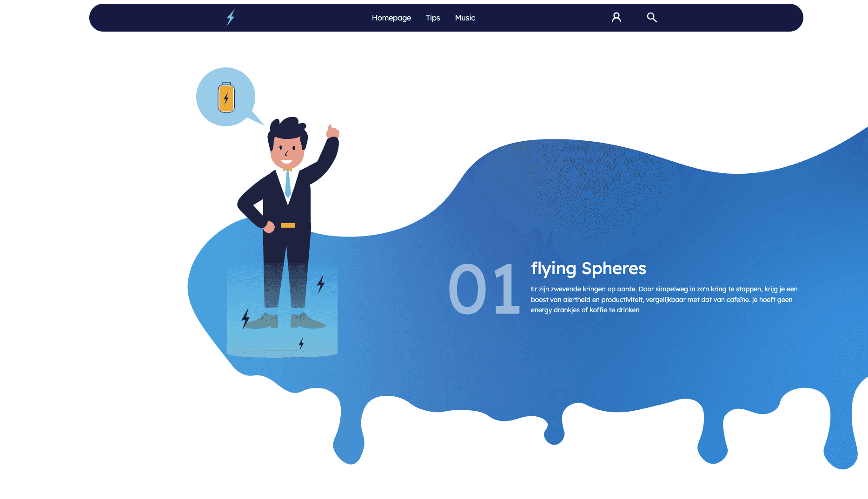The image size is (868, 499).
Task: Click the lightning bolt logo in navbar
Action: pyautogui.click(x=231, y=18)
